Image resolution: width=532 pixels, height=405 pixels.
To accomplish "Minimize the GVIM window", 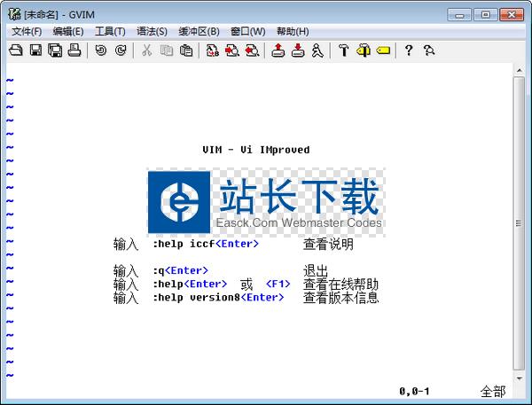I will [x=459, y=15].
